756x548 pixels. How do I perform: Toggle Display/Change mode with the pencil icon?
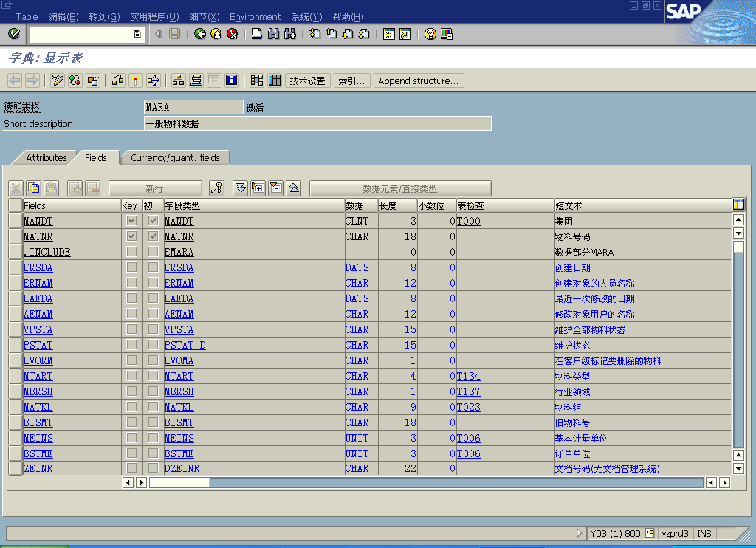click(58, 80)
